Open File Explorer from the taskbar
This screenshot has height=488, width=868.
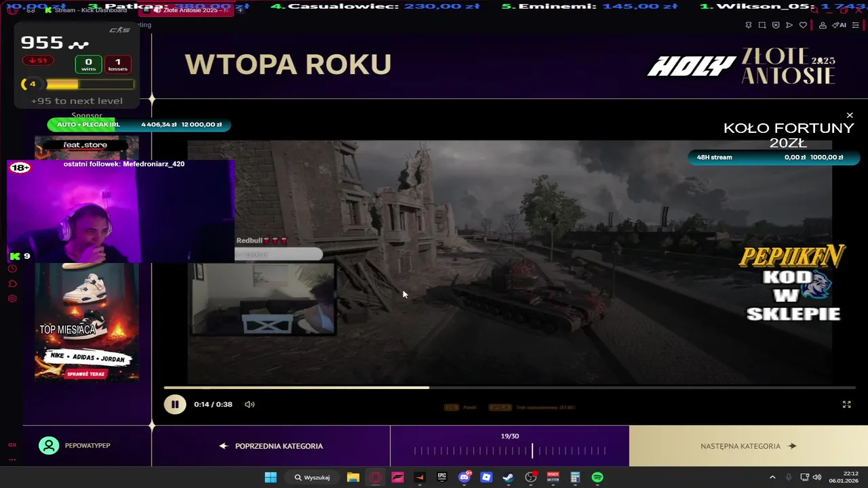[353, 477]
